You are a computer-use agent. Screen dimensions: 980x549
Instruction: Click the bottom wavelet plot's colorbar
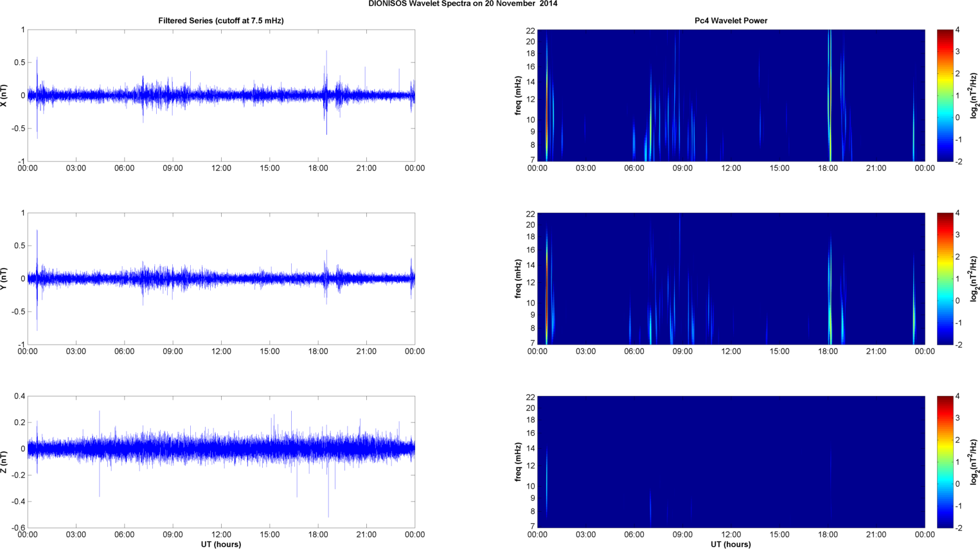click(945, 462)
